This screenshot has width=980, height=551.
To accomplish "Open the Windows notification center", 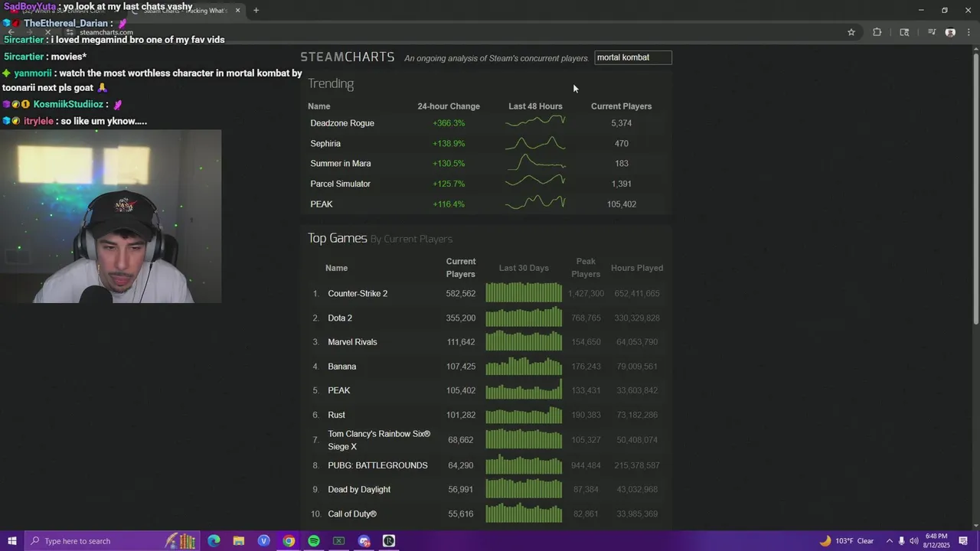I will click(963, 541).
